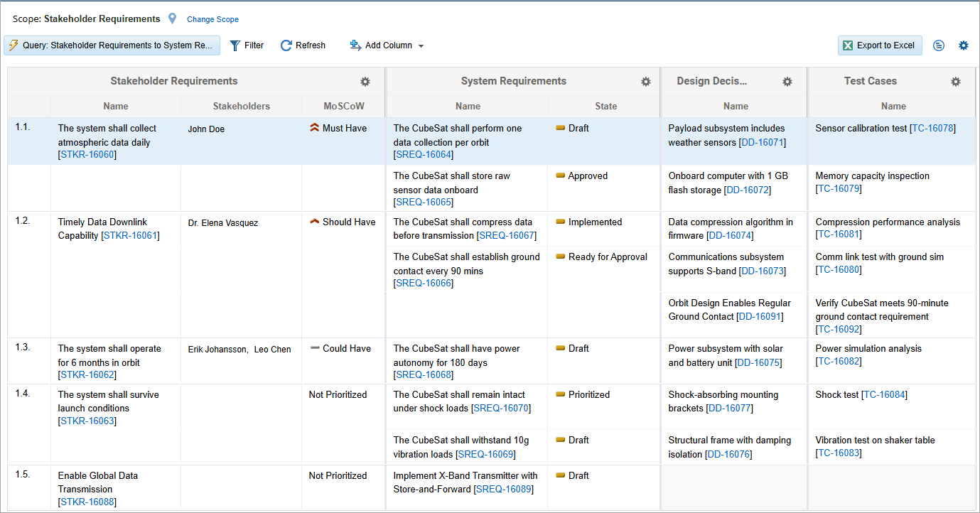Open the STKR-16060 requirement link

87,155
